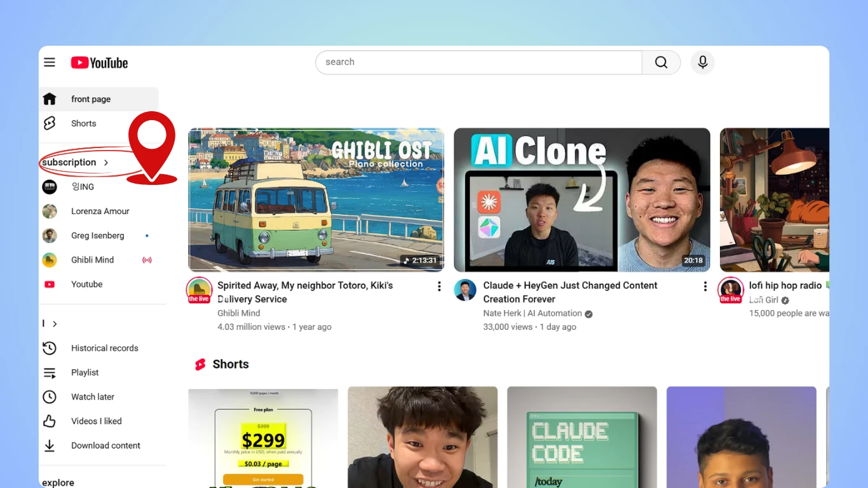Open Shorts from the sidebar
Screen dimensions: 868x488
click(x=83, y=123)
